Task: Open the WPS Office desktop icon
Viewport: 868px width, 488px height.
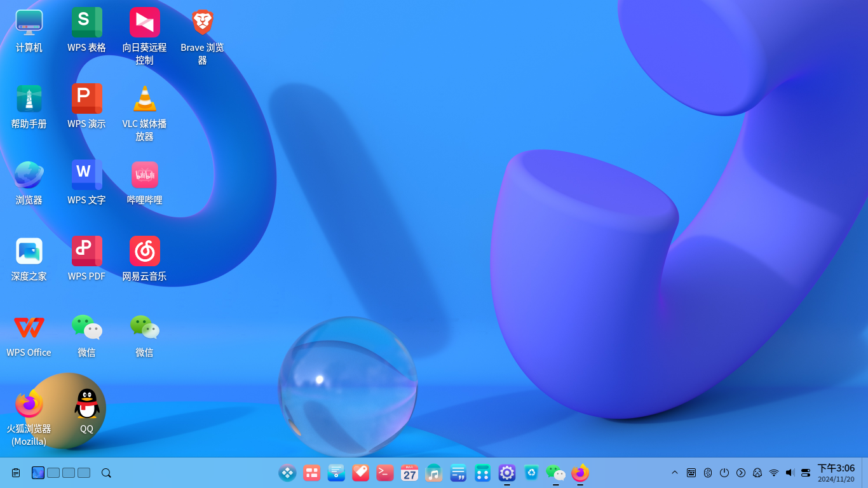Action: (29, 328)
